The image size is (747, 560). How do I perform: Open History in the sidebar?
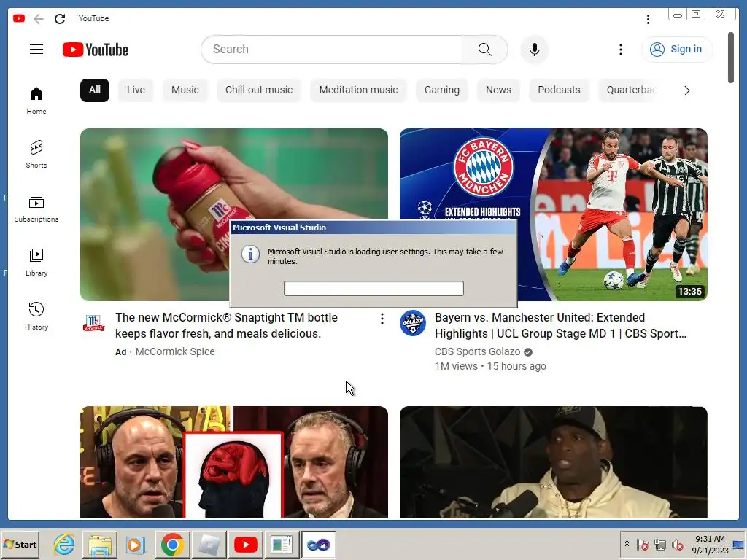tap(36, 316)
